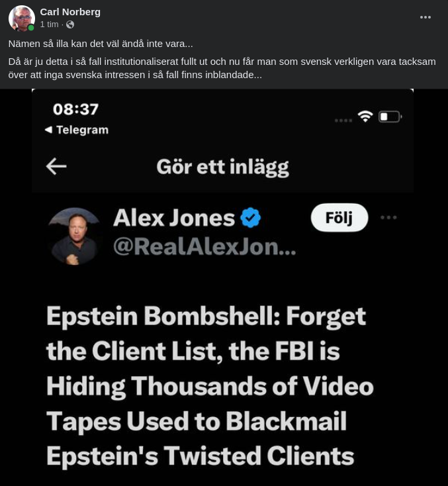Screen dimensions: 448x486
Task: Open Alex Jones tweet options dots
Action: point(388,218)
